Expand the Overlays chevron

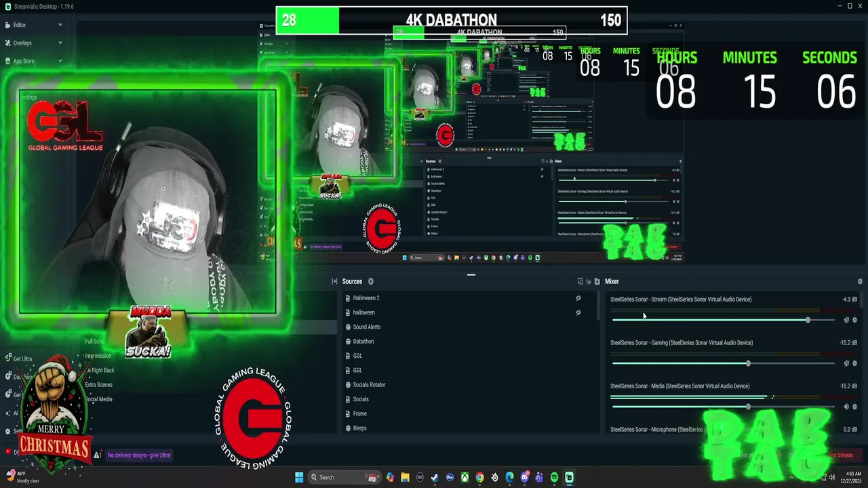(60, 43)
